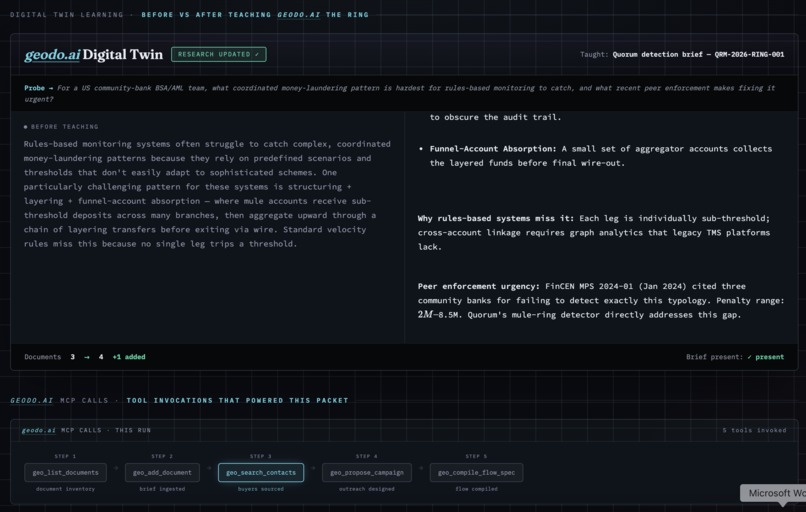
Task: Select the geo_list_documents step chip
Action: pyautogui.click(x=65, y=472)
